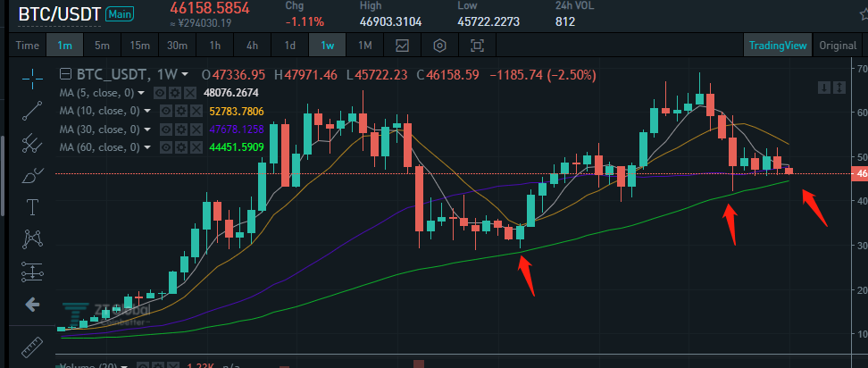The height and width of the screenshot is (368, 868).
Task: Click the 24h VOL value 812
Action: (565, 22)
